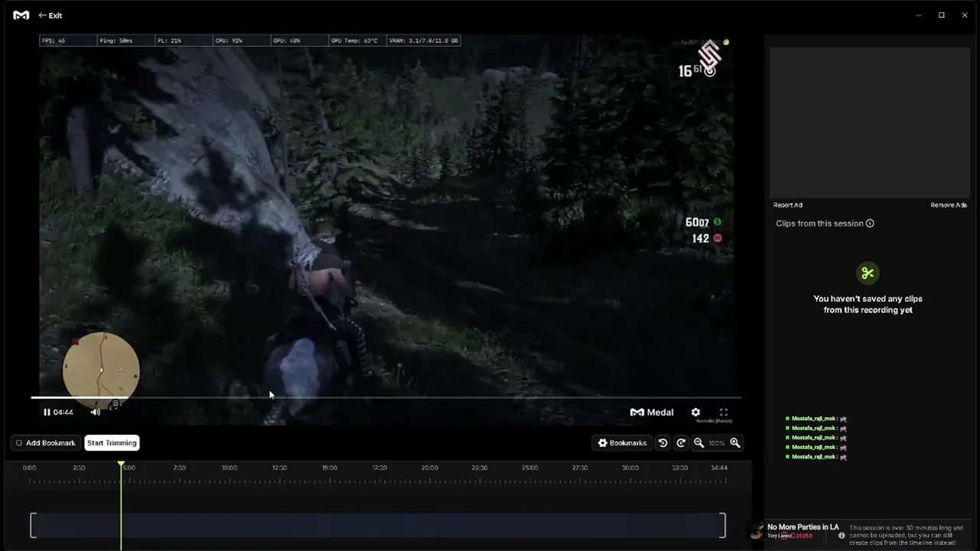Viewport: 980px width, 551px height.
Task: Click the Medal logo on video controls
Action: pyautogui.click(x=652, y=412)
